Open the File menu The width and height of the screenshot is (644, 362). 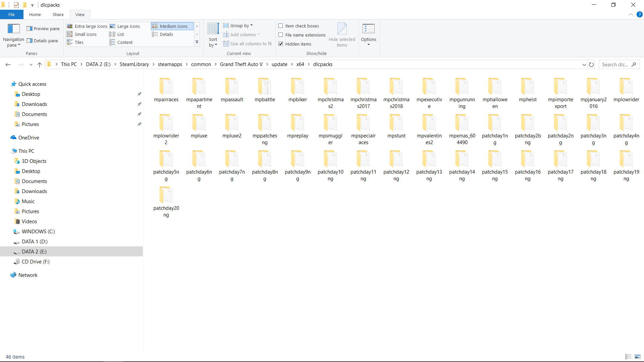click(11, 14)
